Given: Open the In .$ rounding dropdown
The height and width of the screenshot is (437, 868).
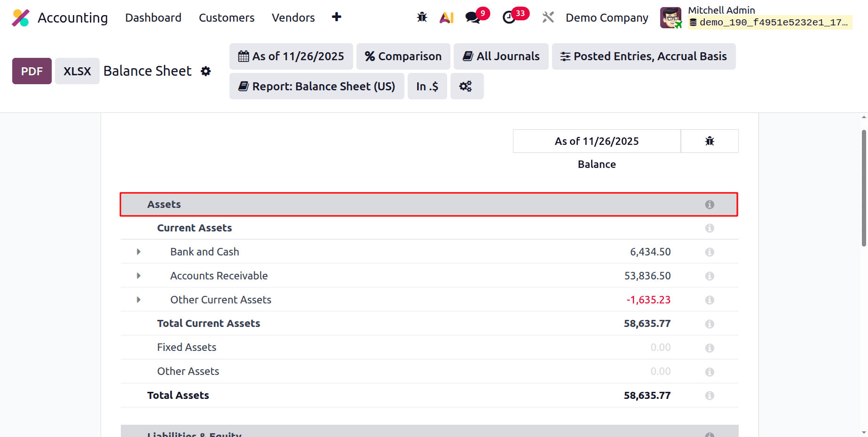Looking at the screenshot, I should 427,86.
